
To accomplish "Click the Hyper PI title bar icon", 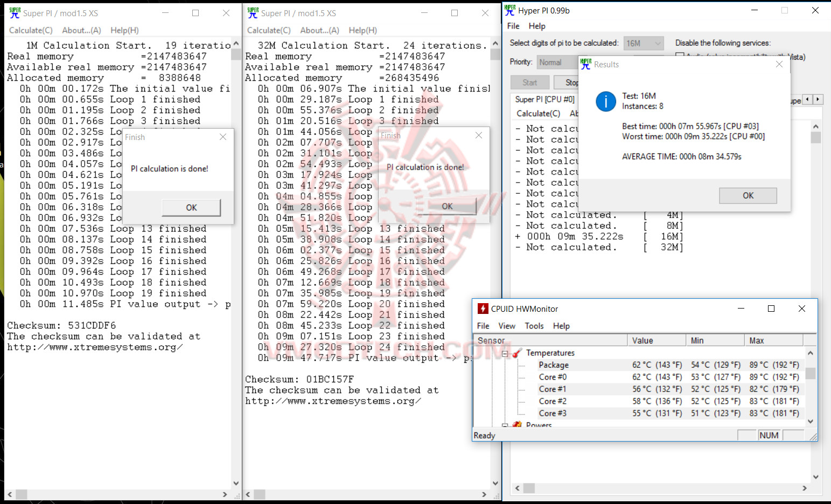I will click(x=510, y=10).
